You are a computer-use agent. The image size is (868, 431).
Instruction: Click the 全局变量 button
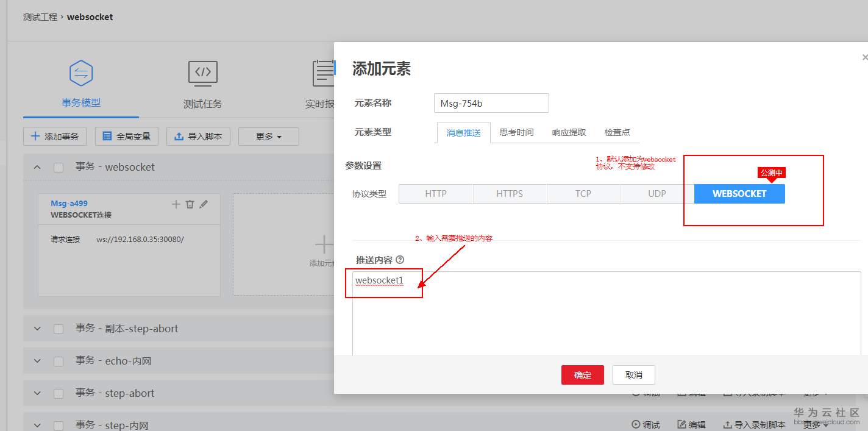pyautogui.click(x=127, y=137)
